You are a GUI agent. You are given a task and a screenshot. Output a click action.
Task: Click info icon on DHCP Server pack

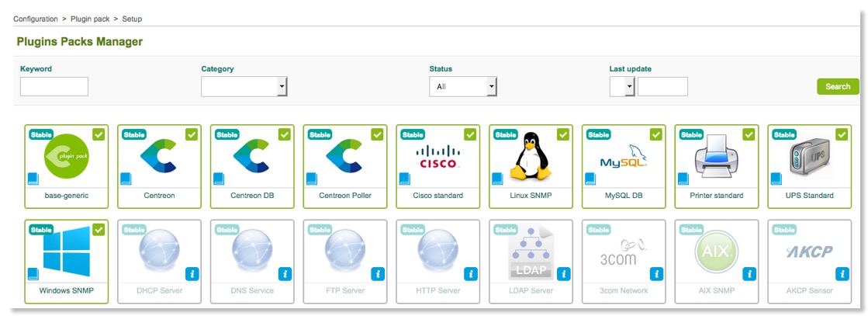click(x=192, y=273)
